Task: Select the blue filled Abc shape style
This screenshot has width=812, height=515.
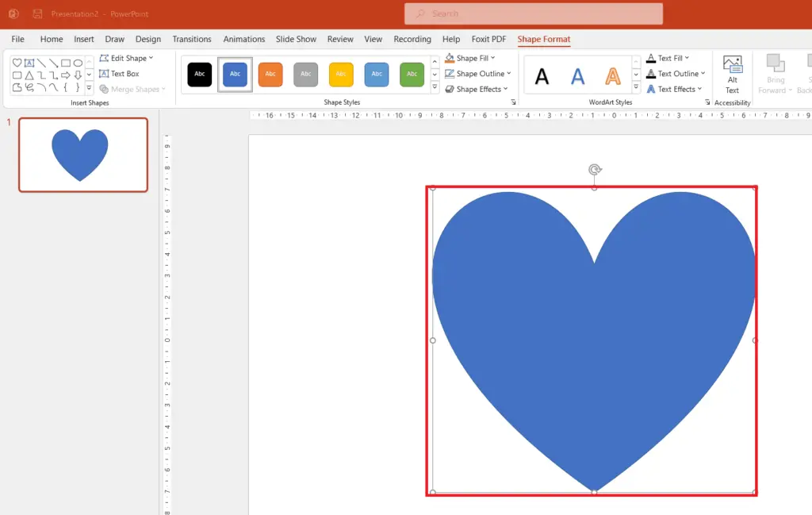Action: coord(233,74)
